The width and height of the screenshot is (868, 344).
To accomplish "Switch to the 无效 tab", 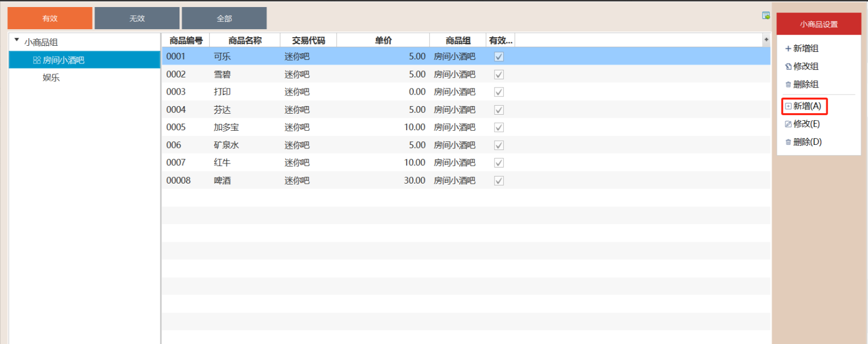I will point(137,19).
